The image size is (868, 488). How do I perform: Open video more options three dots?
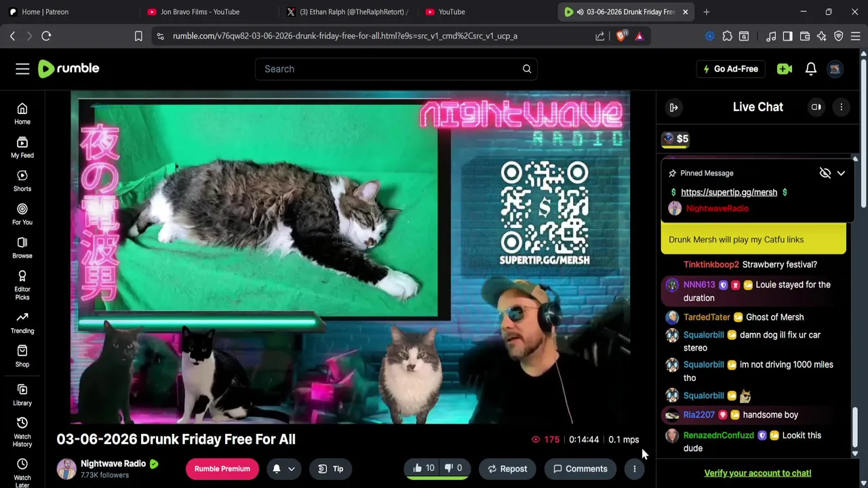(635, 468)
